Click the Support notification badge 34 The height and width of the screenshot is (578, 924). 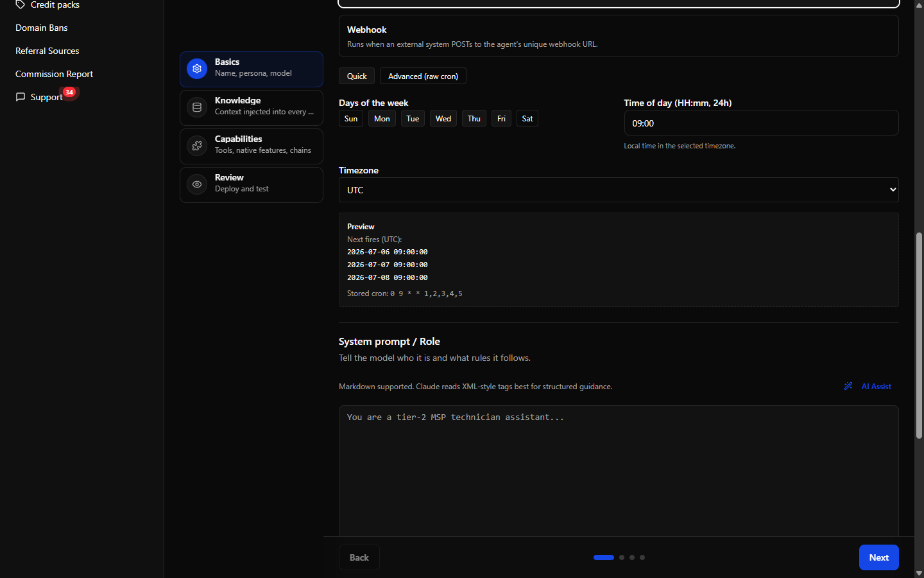pos(69,92)
